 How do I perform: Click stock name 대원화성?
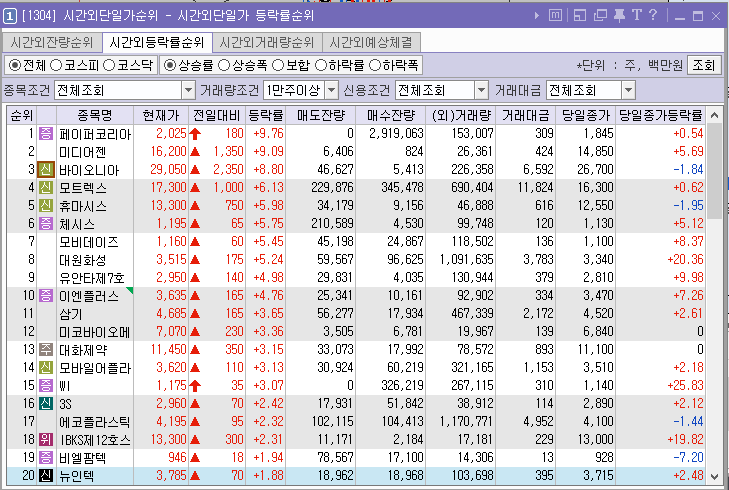[x=82, y=260]
